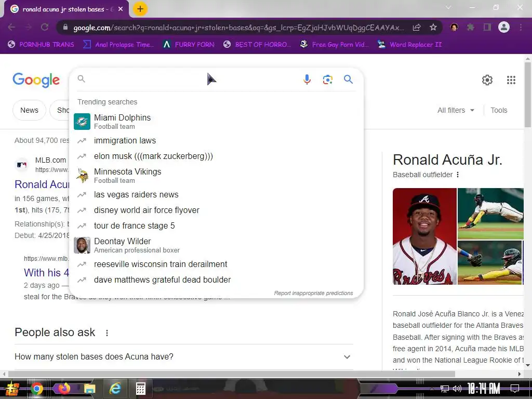Screen dimensions: 532x399
Task: Open more options beside Baseball outfielder
Action: pos(458,175)
